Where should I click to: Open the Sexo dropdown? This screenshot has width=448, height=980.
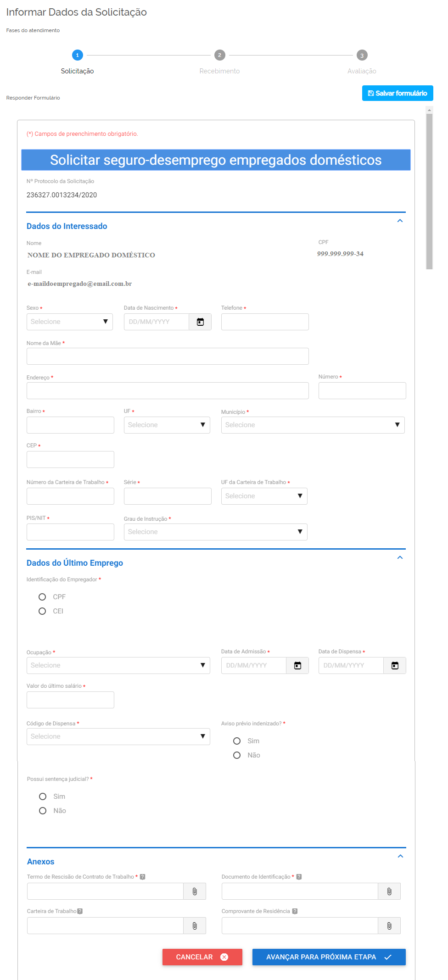click(70, 322)
